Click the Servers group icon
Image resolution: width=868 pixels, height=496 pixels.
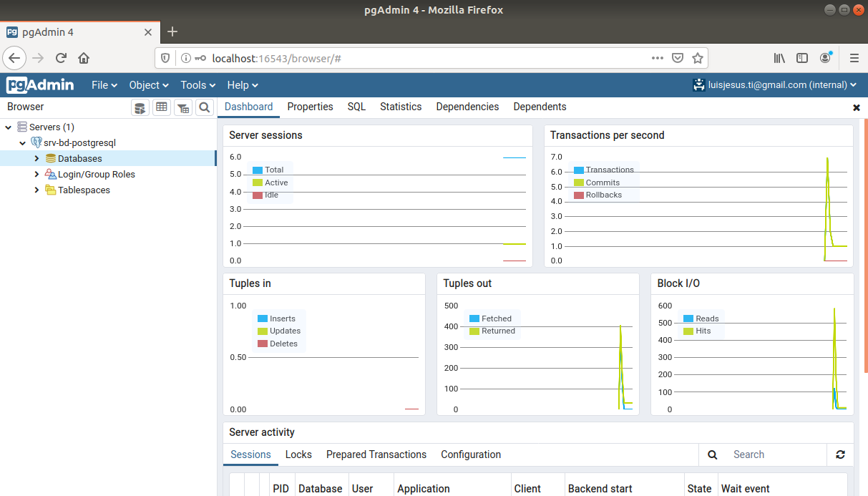pyautogui.click(x=22, y=127)
